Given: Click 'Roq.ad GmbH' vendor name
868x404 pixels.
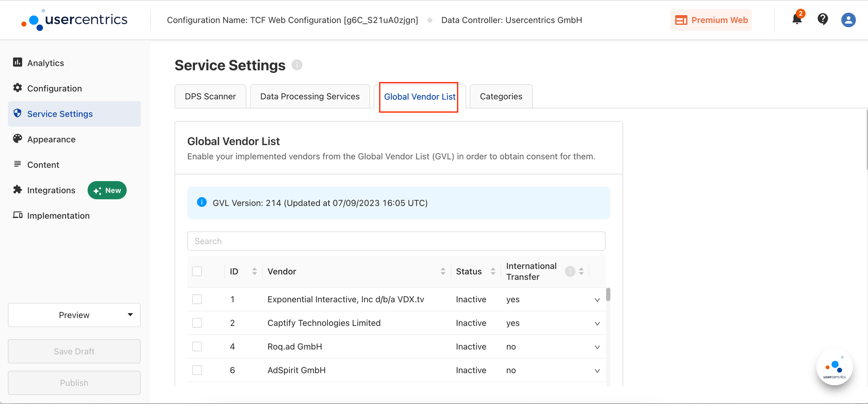Looking at the screenshot, I should click(294, 347).
